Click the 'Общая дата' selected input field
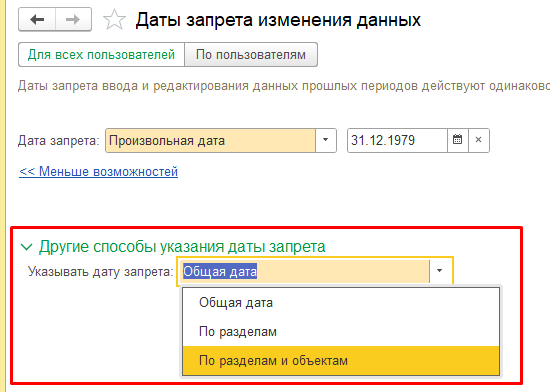 304,271
